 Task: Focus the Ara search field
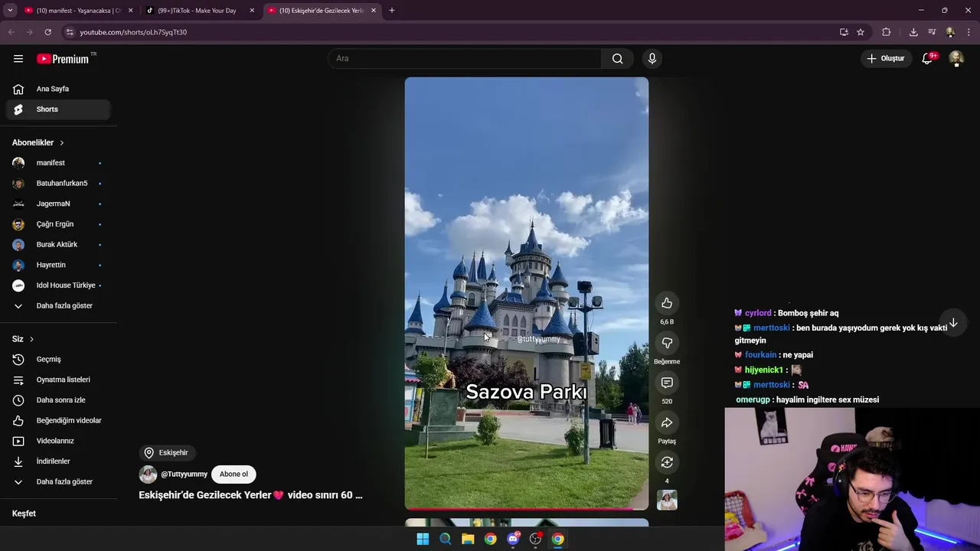(x=465, y=58)
